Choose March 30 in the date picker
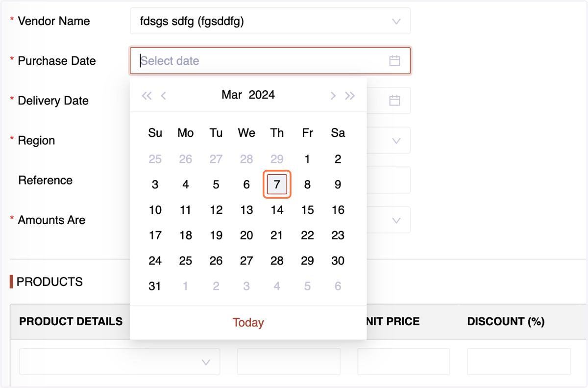The height and width of the screenshot is (388, 588). point(338,261)
